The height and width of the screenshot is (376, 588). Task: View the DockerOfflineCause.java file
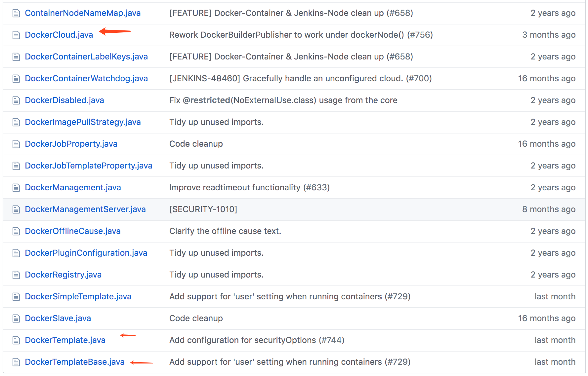73,231
